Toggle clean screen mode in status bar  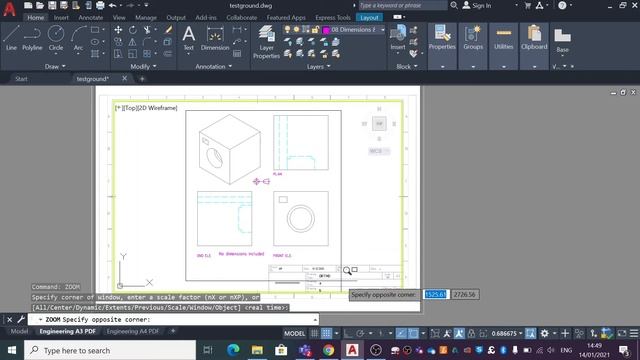(x=621, y=333)
